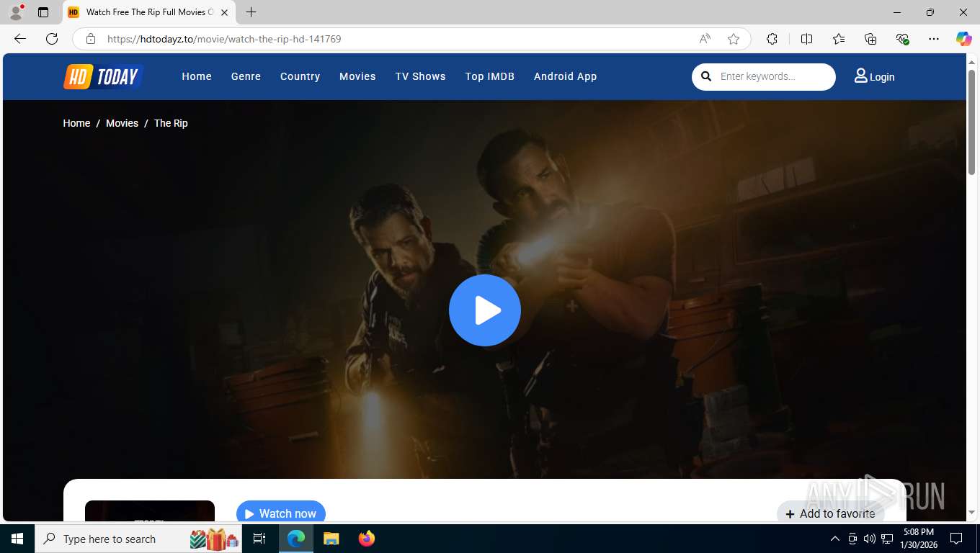This screenshot has height=553, width=980.
Task: Open Task View
Action: tap(259, 539)
